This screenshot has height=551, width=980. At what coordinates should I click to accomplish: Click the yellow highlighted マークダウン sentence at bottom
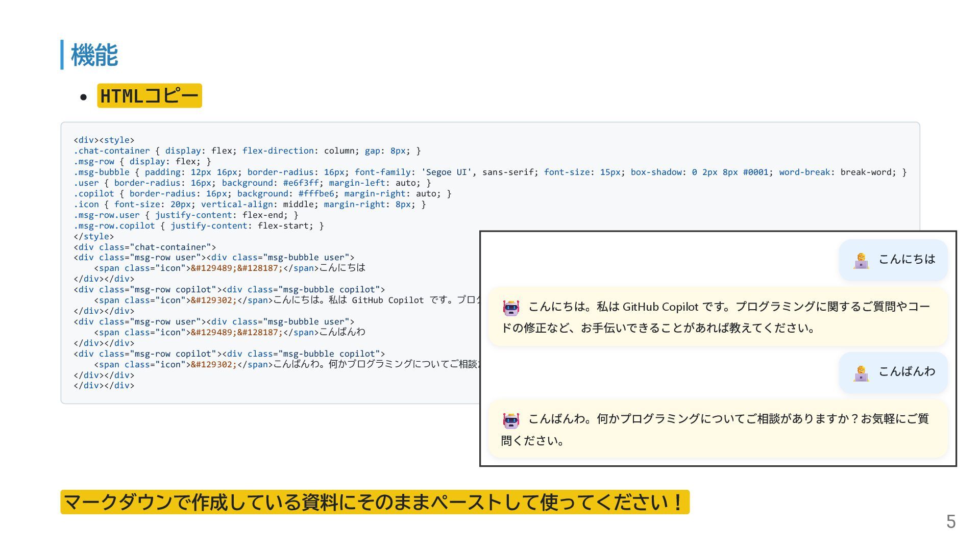pyautogui.click(x=375, y=502)
